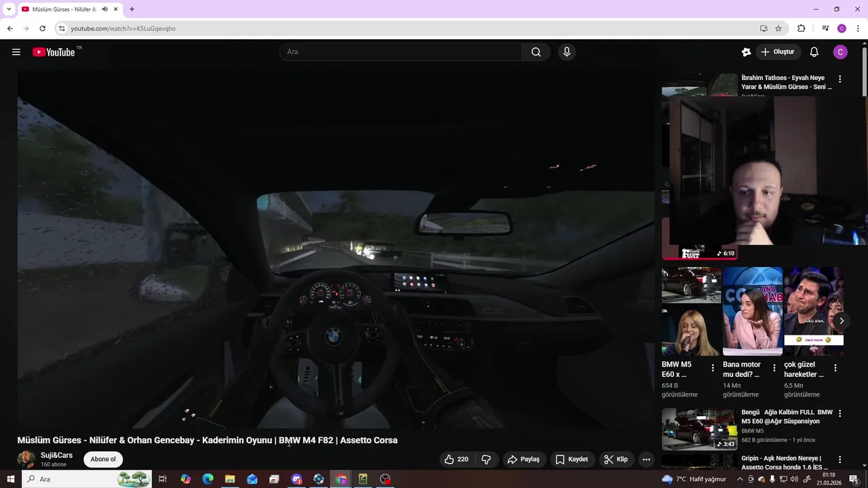Reload the YouTube page
Screen dimensions: 868x488
(42, 28)
